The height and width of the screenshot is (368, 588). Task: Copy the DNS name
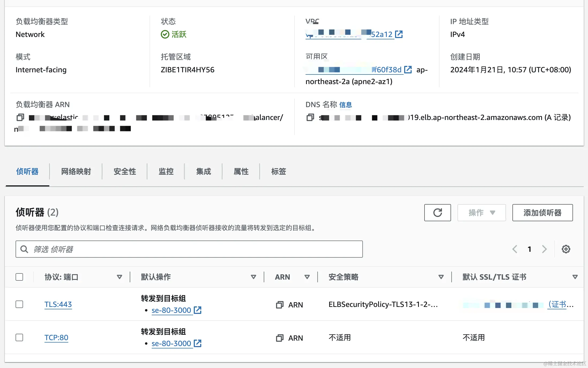click(310, 117)
